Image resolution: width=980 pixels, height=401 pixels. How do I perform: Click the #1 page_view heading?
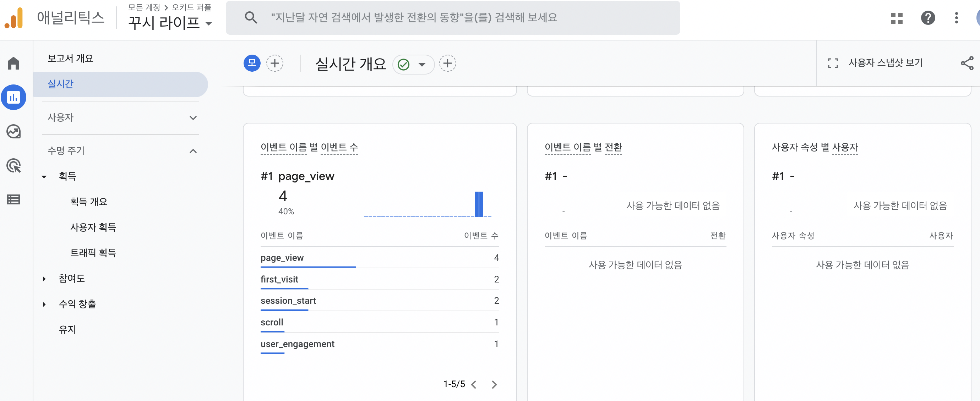tap(298, 176)
